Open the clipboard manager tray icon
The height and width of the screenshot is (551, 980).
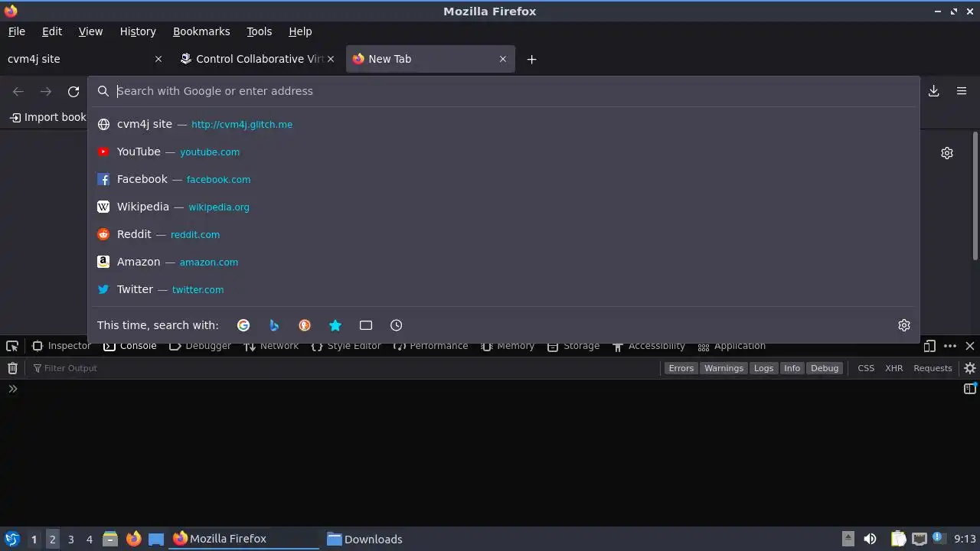(898, 539)
